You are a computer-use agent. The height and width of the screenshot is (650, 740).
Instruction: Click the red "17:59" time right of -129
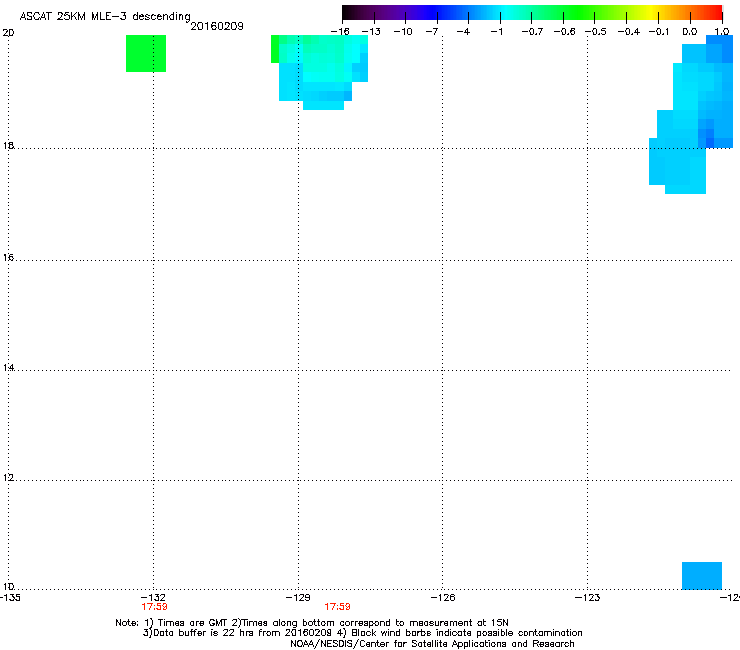[x=337, y=607]
